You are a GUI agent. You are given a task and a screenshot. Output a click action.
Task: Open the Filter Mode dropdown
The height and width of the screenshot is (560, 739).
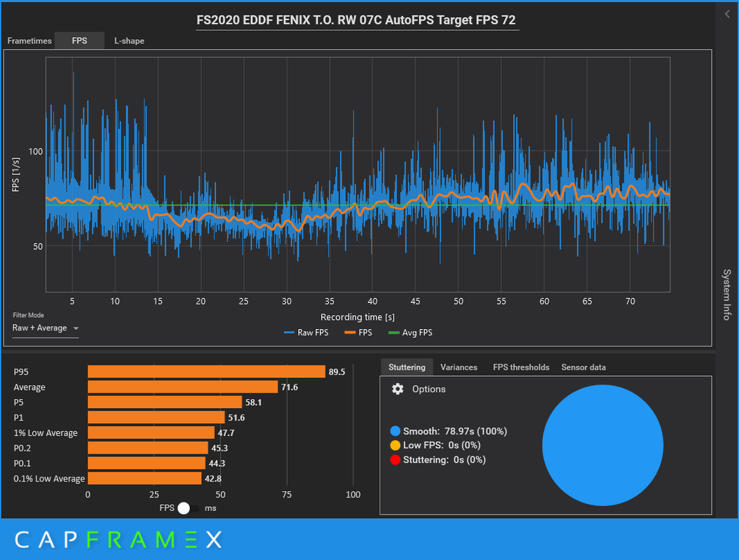(45, 328)
